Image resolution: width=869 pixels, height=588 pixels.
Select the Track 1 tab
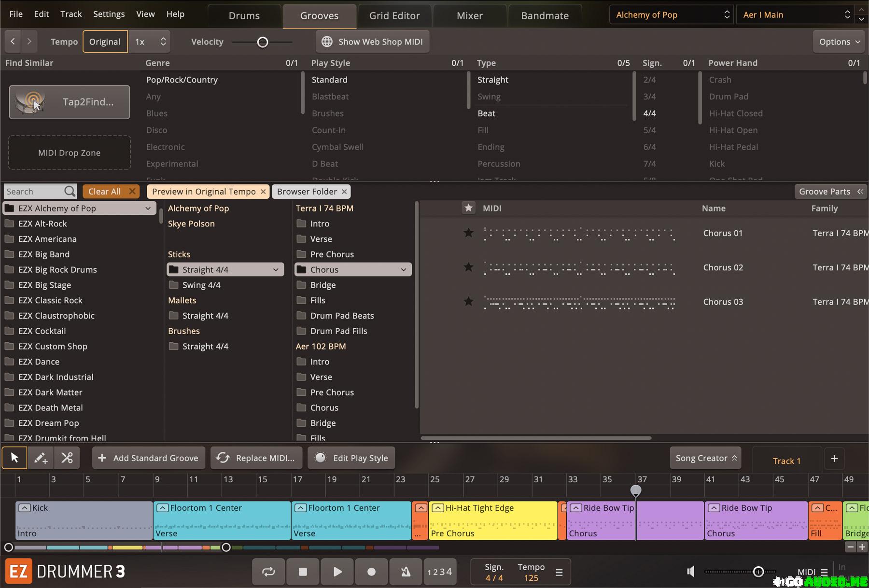tap(786, 461)
